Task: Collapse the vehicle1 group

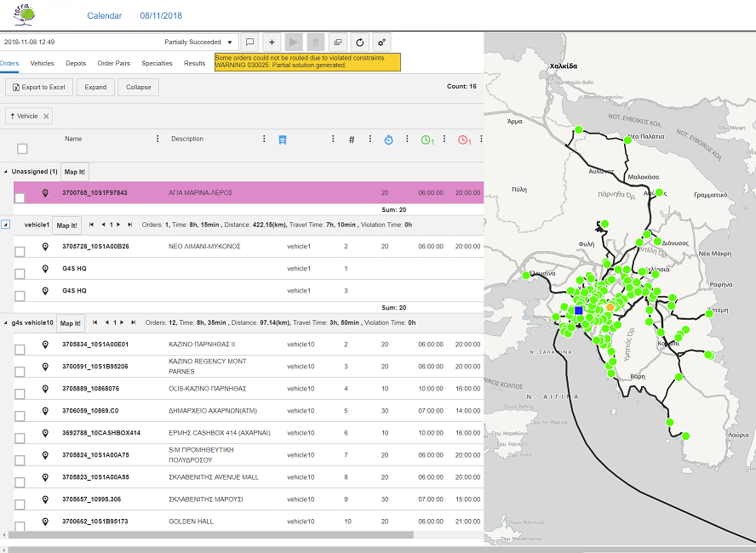Action: click(x=5, y=225)
